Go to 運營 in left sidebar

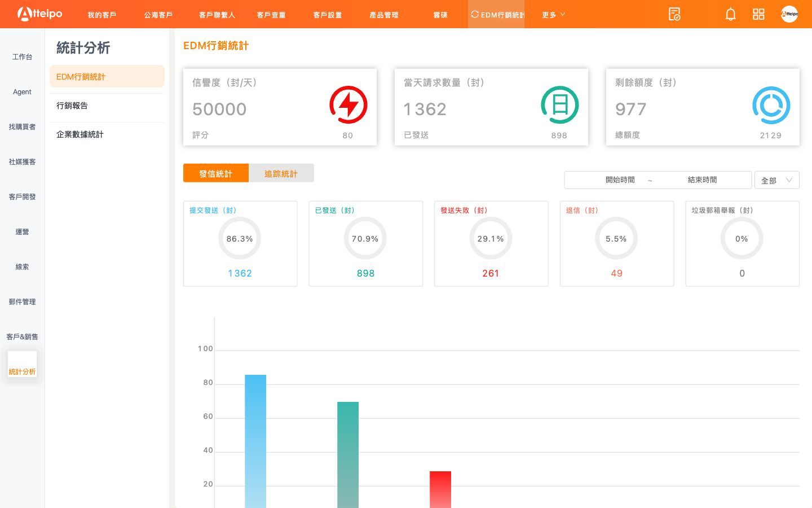tap(23, 231)
